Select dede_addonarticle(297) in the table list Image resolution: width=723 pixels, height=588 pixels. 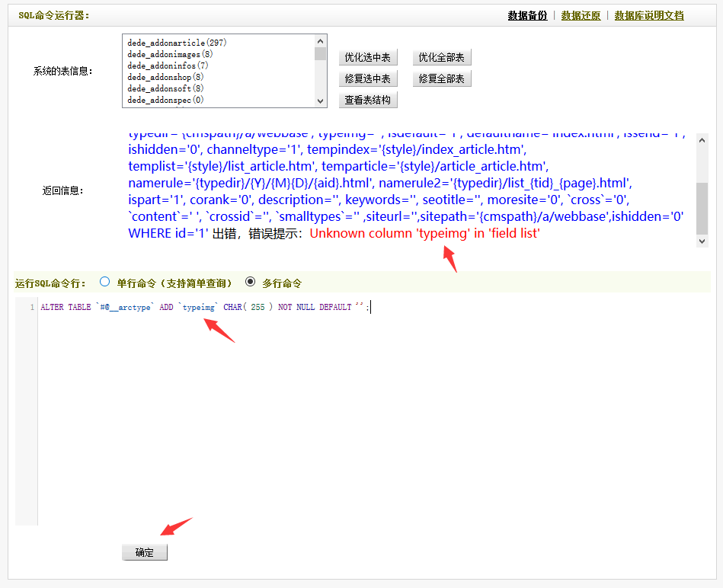click(x=177, y=43)
